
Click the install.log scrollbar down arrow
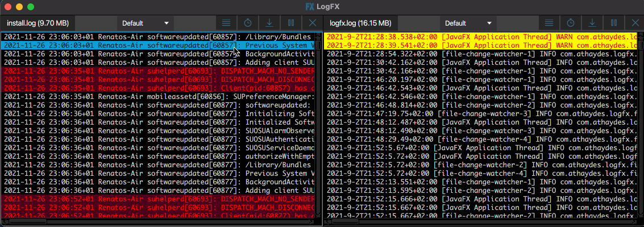coord(318,214)
